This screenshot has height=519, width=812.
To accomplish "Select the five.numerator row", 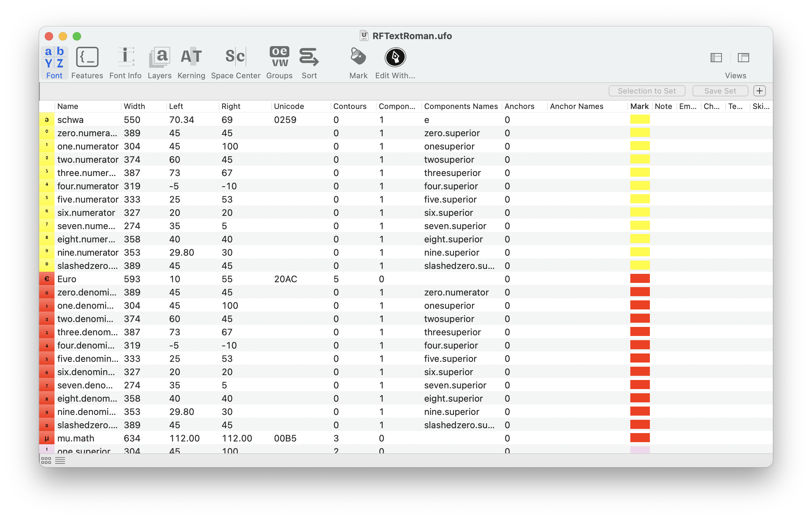I will (406, 199).
